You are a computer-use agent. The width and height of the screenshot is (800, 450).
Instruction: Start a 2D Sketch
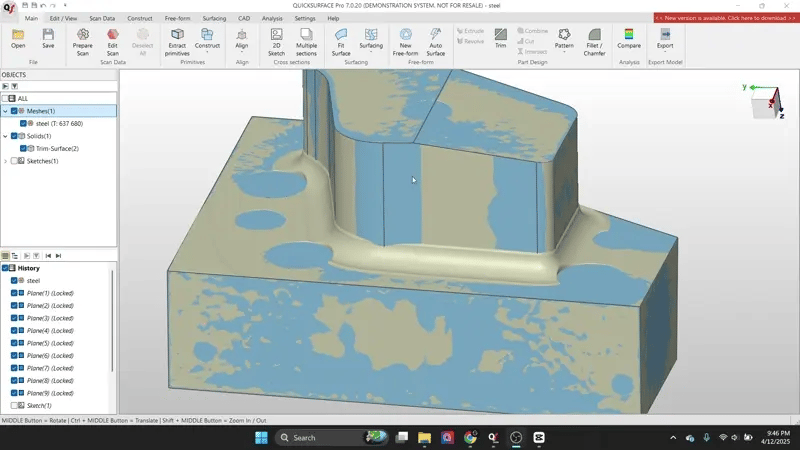[x=276, y=39]
